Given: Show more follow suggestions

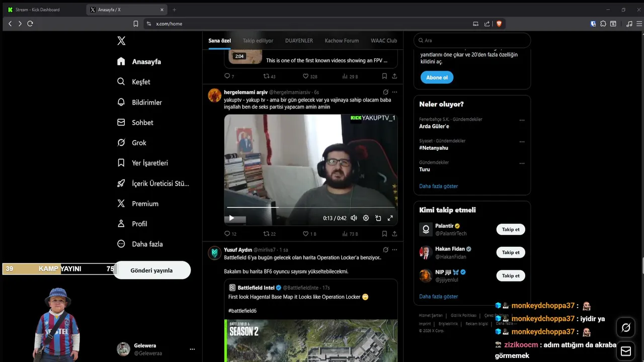Looking at the screenshot, I should click(x=438, y=297).
